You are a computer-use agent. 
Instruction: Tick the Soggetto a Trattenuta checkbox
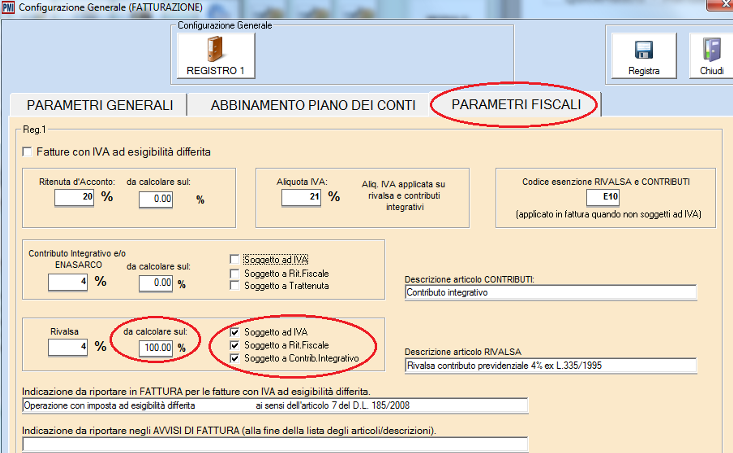pos(235,286)
